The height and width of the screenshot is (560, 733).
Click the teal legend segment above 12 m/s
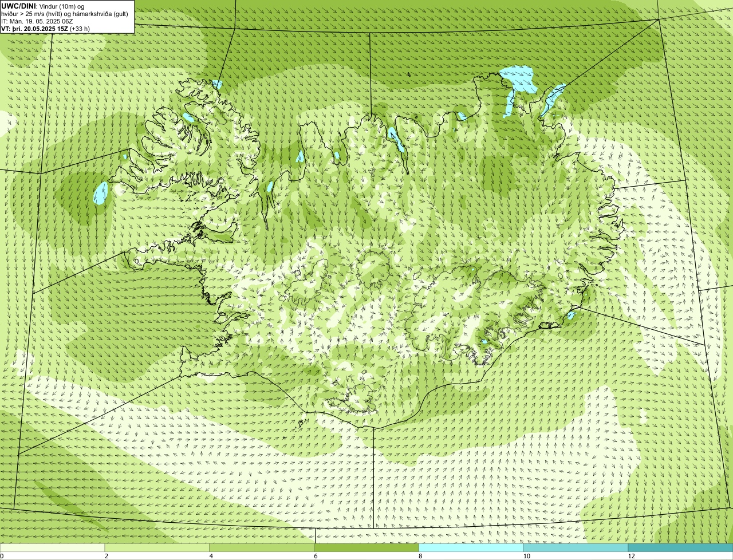[680, 548]
